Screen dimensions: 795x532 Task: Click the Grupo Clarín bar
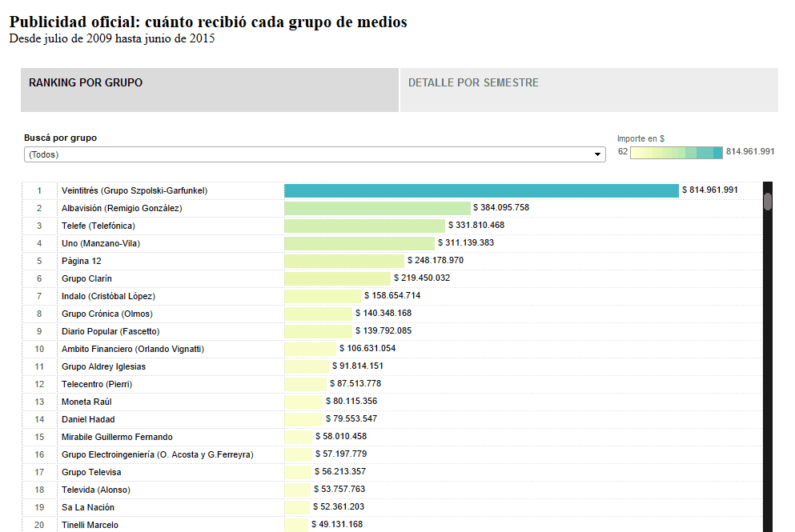pos(338,278)
